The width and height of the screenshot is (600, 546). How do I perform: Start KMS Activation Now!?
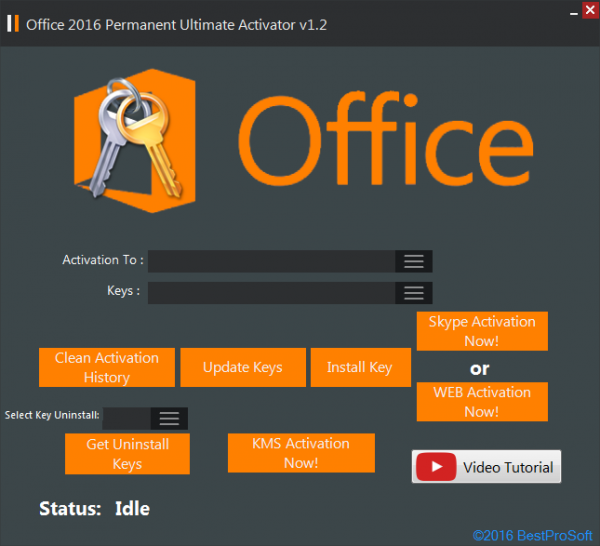[x=301, y=453]
